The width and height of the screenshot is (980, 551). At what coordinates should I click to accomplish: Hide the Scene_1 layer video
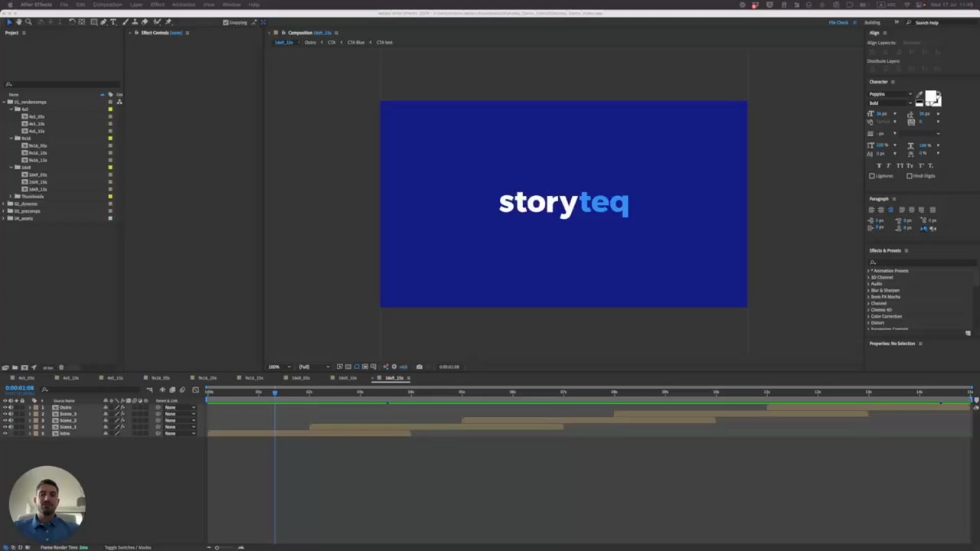tap(5, 427)
